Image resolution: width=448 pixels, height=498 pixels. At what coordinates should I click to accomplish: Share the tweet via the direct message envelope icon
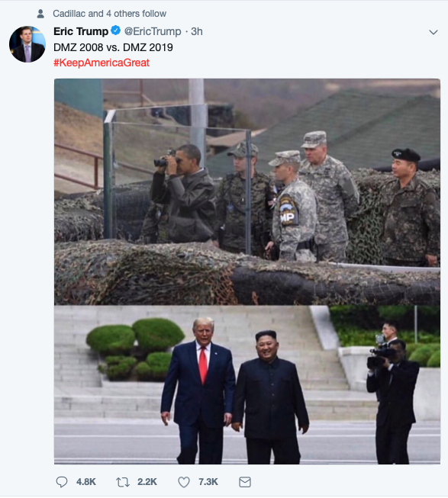point(245,482)
